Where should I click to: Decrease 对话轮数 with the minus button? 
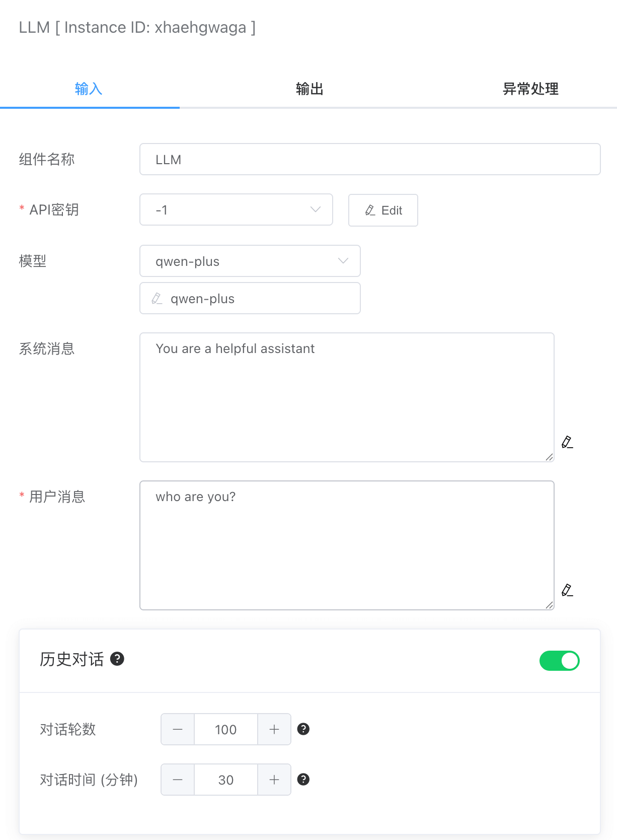click(178, 729)
